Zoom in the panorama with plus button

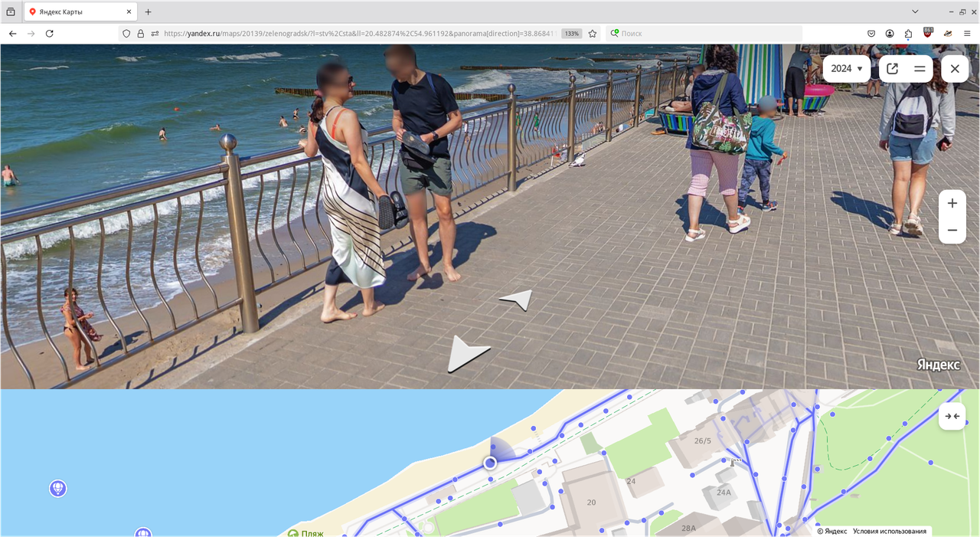point(952,204)
